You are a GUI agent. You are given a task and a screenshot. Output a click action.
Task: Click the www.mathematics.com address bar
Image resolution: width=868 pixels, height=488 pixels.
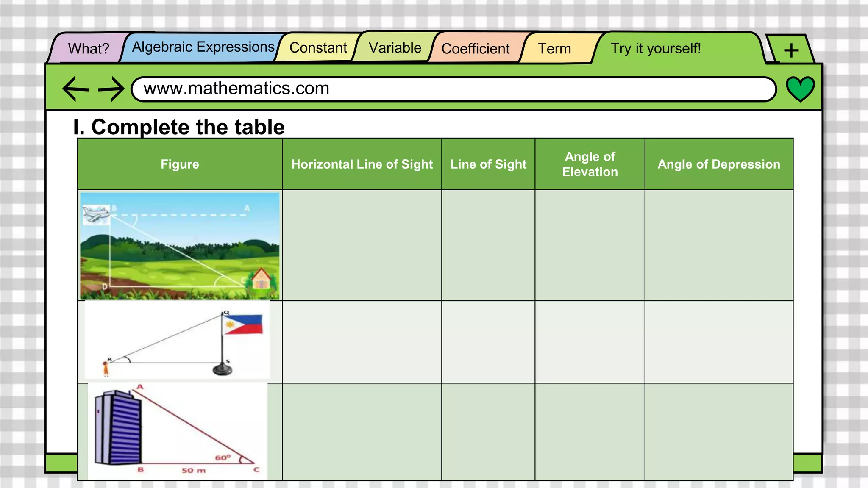(x=453, y=89)
